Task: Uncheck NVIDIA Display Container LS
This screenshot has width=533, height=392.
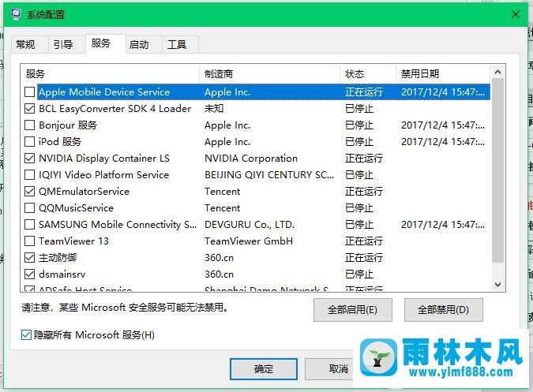Action: point(29,159)
